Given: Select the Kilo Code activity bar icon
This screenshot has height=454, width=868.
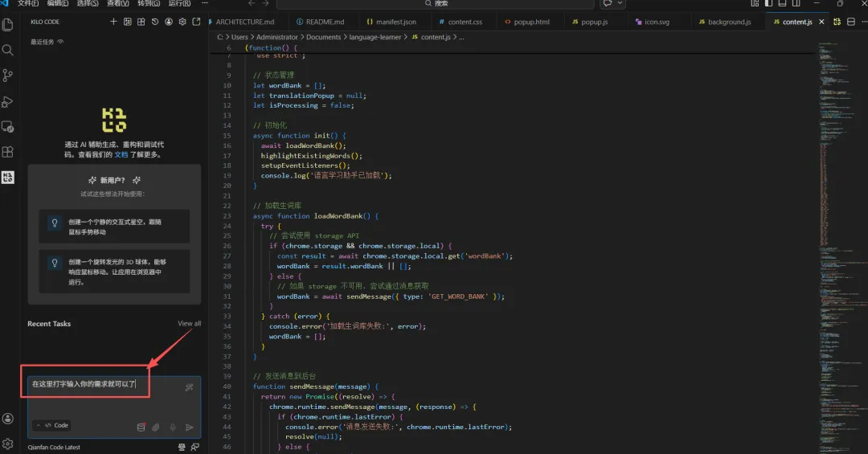Looking at the screenshot, I should pyautogui.click(x=8, y=177).
